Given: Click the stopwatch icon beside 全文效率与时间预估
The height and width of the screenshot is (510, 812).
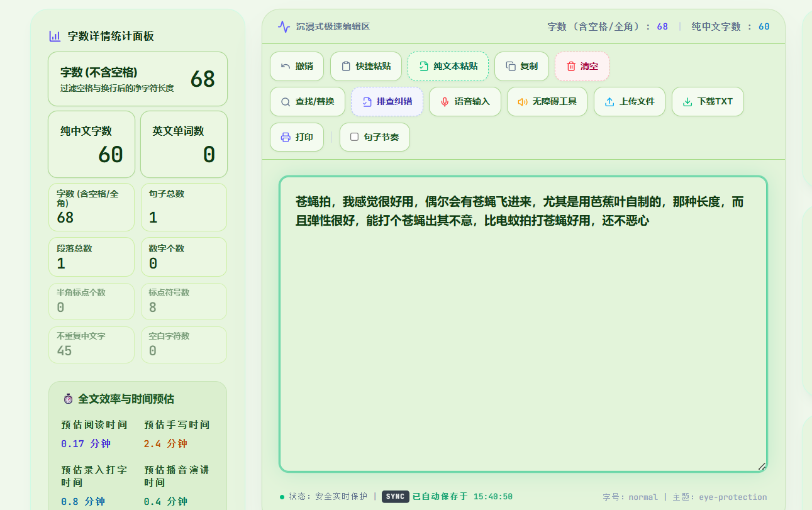Looking at the screenshot, I should [69, 399].
